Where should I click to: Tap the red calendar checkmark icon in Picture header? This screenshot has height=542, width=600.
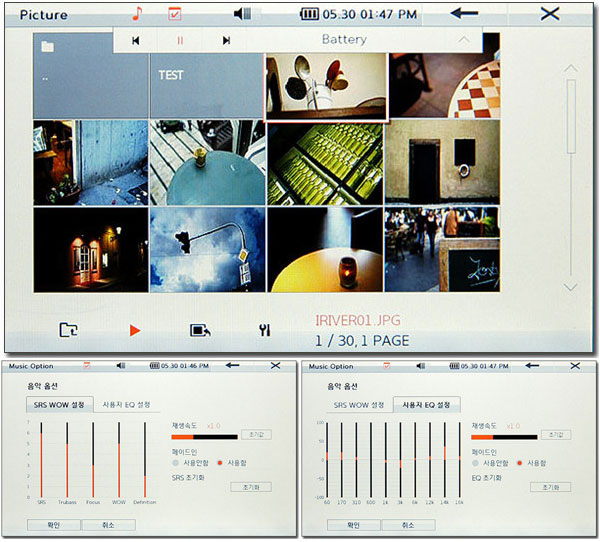point(175,14)
